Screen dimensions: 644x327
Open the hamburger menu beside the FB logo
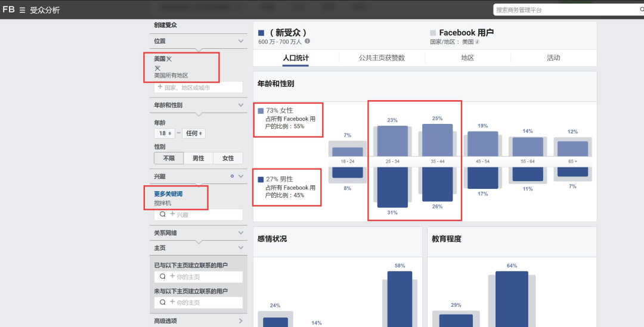[x=22, y=10]
